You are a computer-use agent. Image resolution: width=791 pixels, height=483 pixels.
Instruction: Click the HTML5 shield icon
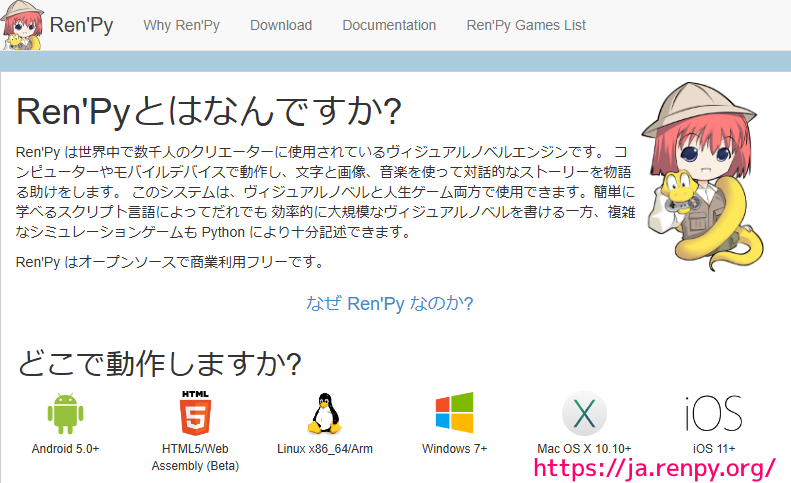[195, 413]
